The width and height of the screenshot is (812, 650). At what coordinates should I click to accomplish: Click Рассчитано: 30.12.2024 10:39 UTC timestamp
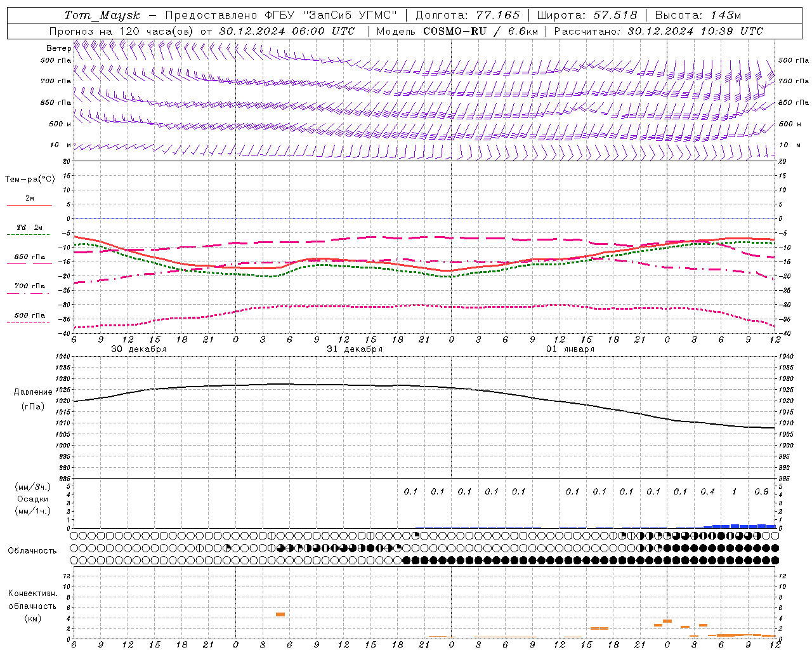coord(658,31)
